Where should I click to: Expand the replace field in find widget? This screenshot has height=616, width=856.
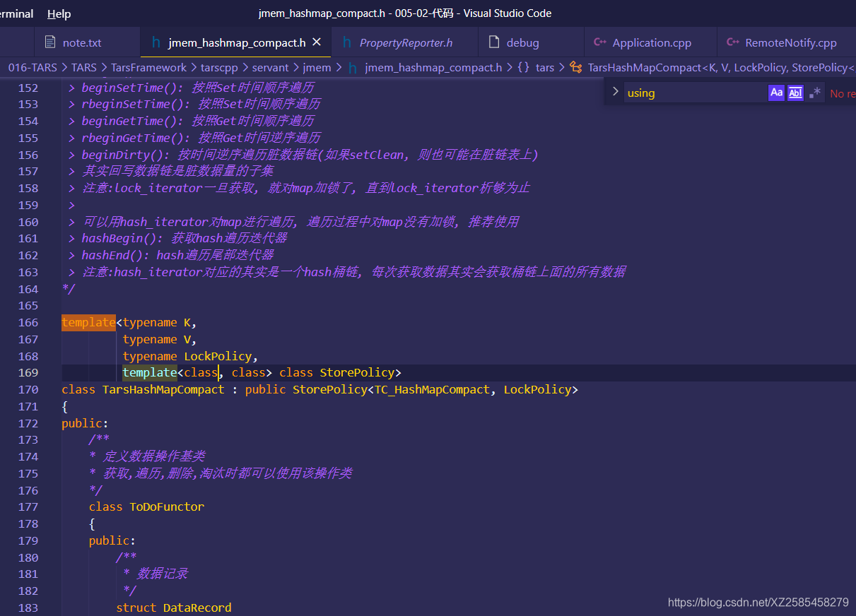click(x=615, y=92)
